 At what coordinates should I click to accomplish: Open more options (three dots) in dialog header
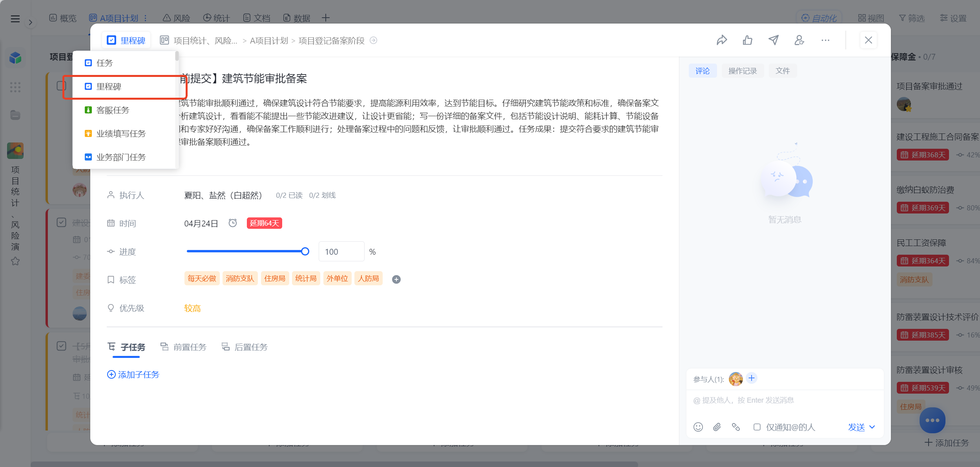click(x=825, y=40)
